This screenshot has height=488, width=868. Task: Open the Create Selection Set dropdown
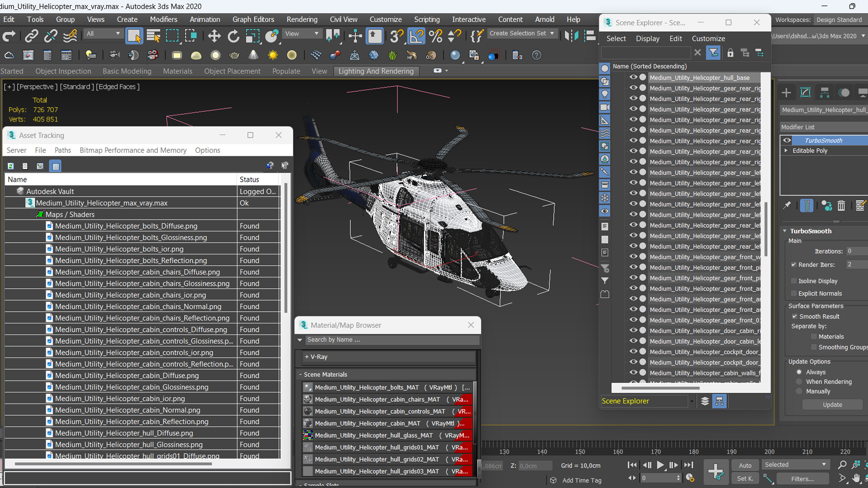(522, 33)
